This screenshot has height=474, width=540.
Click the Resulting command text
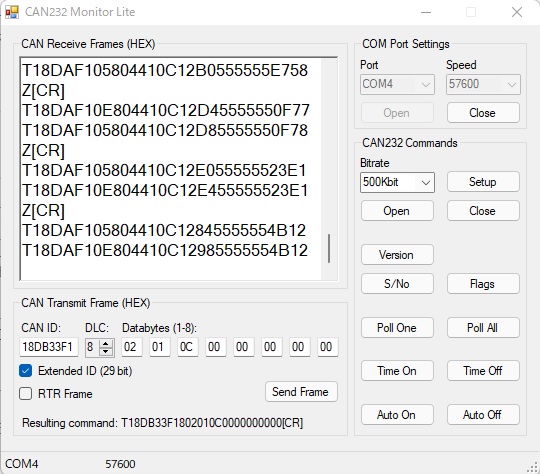coord(163,423)
